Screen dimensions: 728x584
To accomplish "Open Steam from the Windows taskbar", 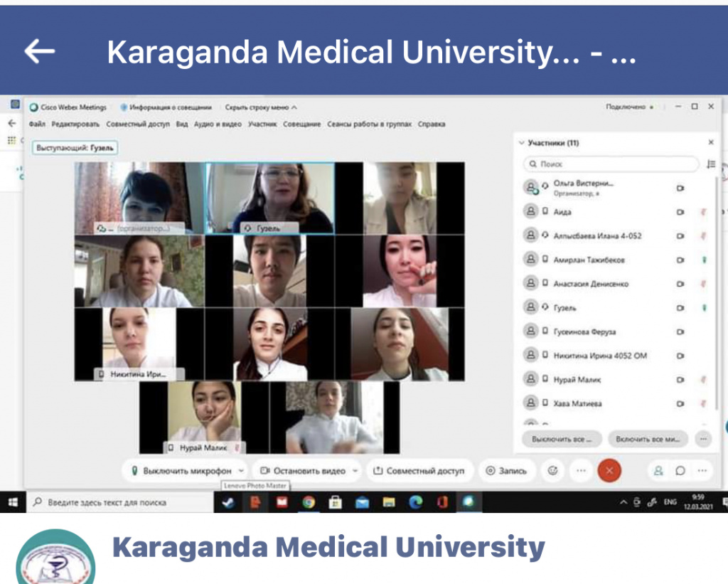I will point(228,502).
